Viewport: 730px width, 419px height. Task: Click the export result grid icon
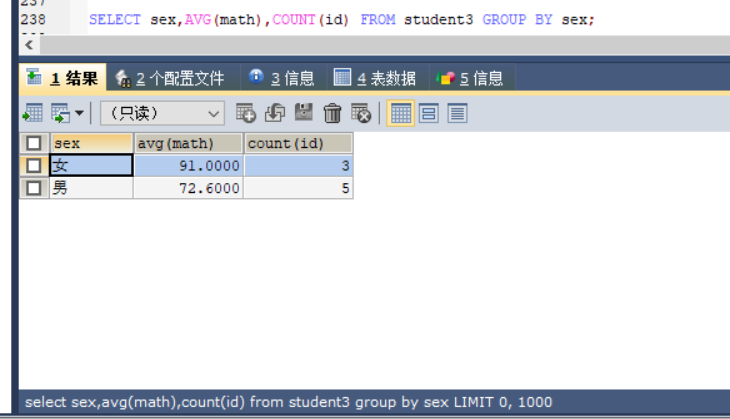coord(33,113)
